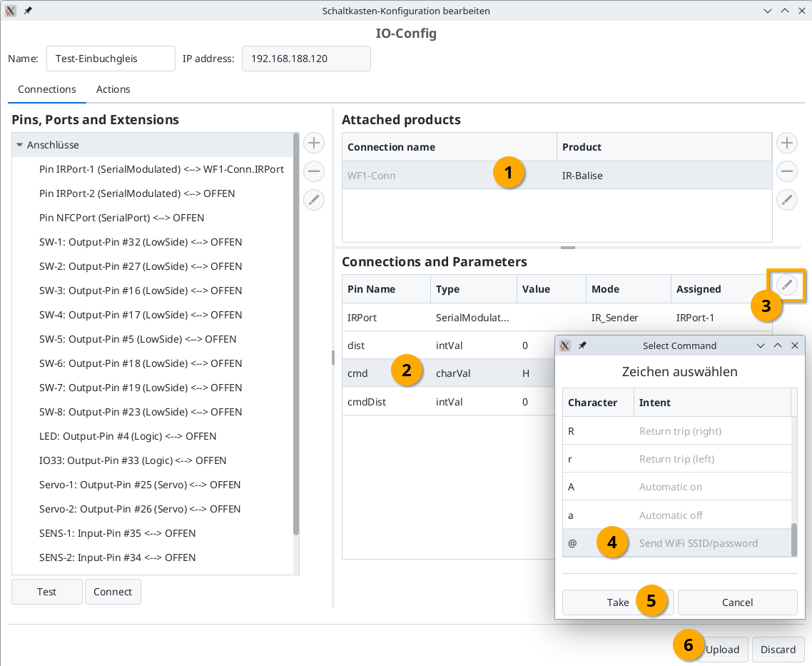
Task: Select SW-4 Output-Pin #17 row
Action: point(152,315)
